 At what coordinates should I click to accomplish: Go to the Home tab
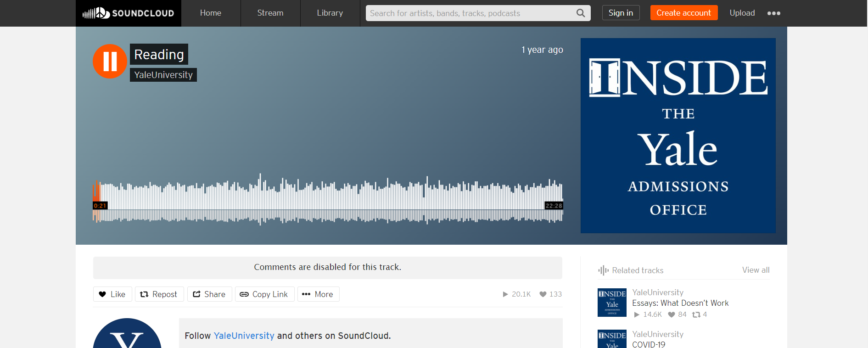(x=211, y=13)
